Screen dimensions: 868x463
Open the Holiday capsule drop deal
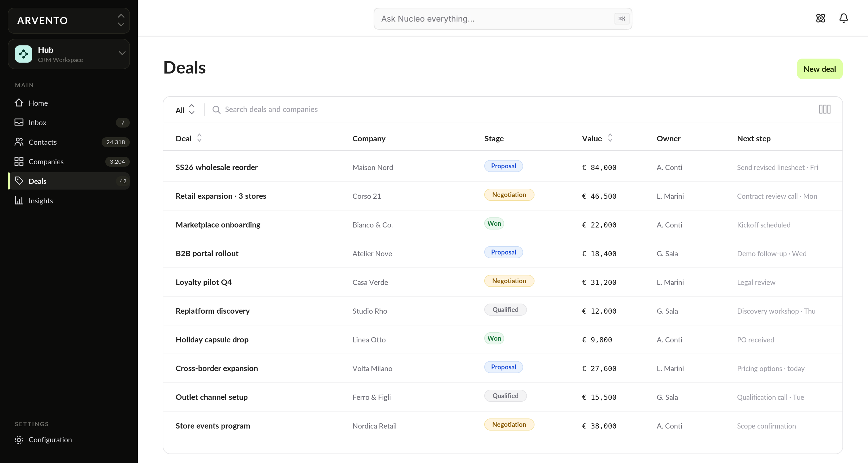click(x=212, y=339)
